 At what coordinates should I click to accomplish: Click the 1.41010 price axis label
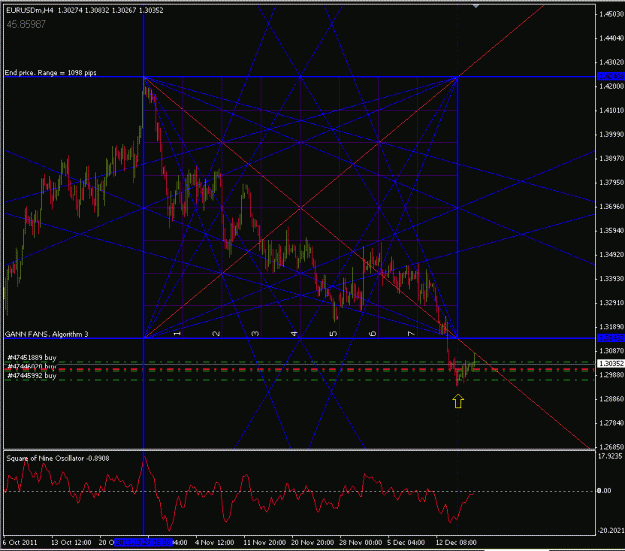(611, 110)
